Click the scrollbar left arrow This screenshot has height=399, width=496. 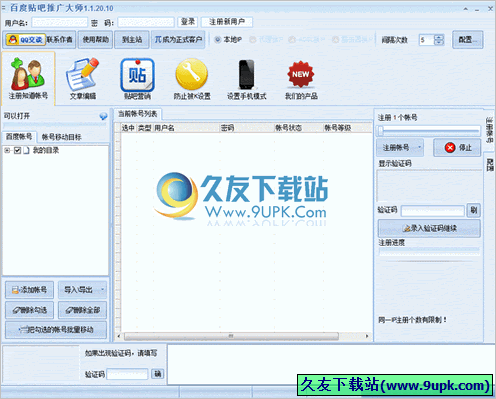click(119, 336)
